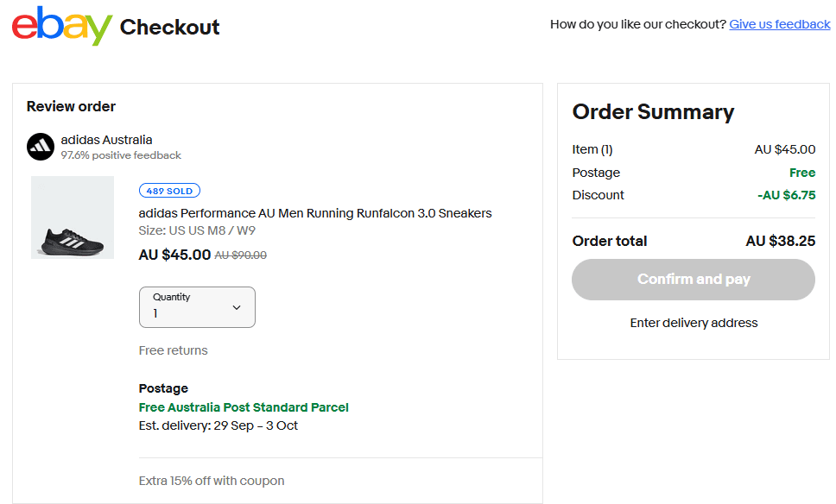Select Free Australia Post Standard Parcel postage
Viewport: 836px width, 504px height.
tap(244, 407)
